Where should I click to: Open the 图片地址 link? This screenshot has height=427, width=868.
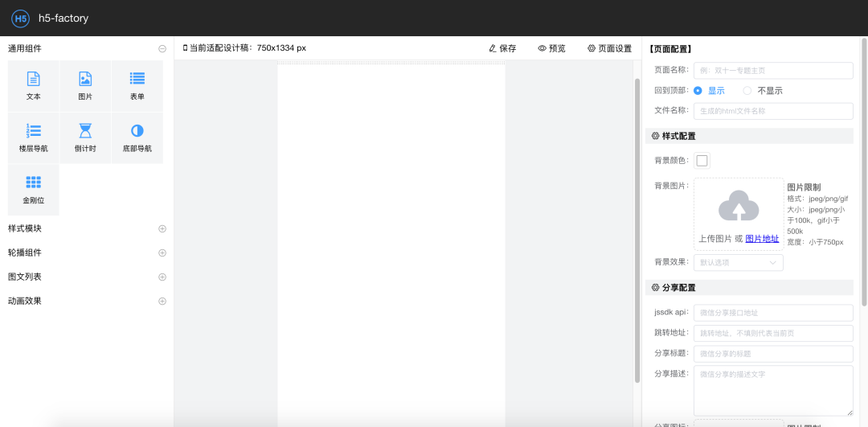point(762,239)
